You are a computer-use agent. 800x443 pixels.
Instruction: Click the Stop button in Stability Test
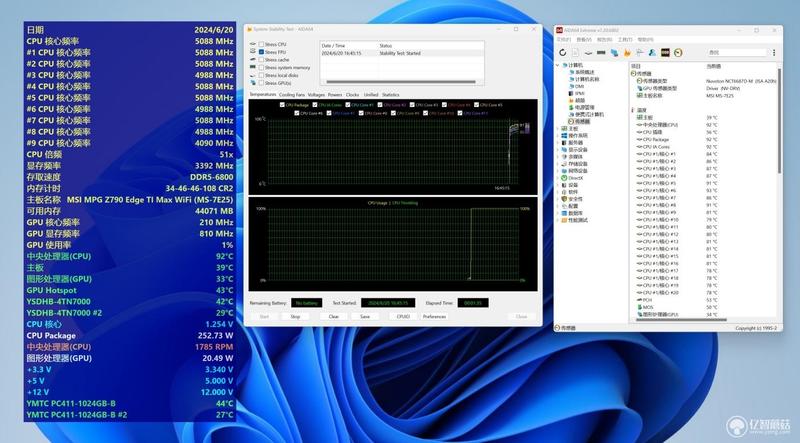(x=295, y=317)
